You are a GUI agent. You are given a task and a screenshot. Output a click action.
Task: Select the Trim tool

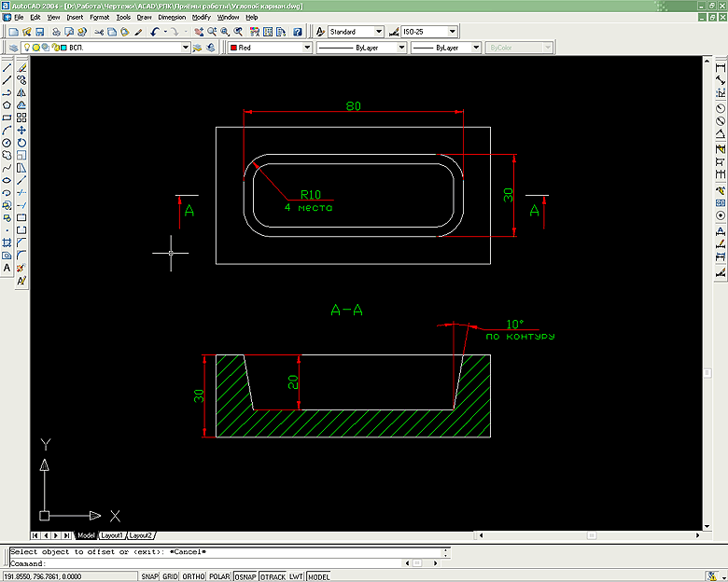tap(21, 193)
